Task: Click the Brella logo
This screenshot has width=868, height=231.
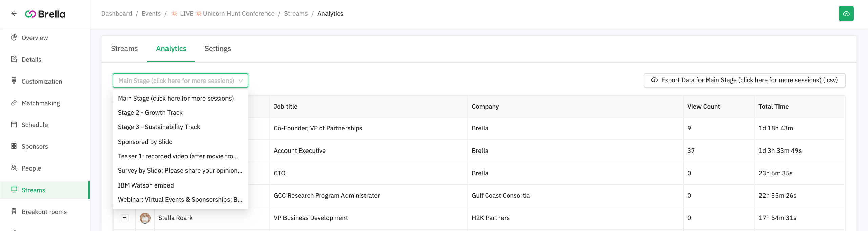Action: pos(45,14)
